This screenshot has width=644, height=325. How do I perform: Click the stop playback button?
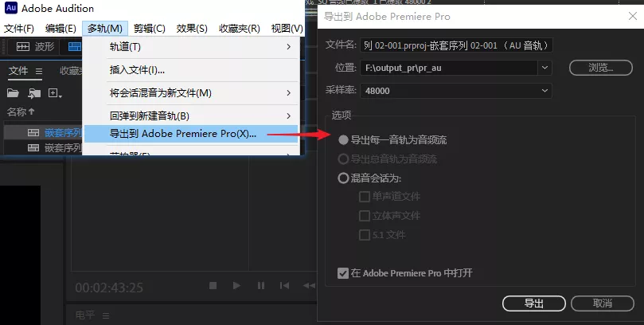click(213, 285)
